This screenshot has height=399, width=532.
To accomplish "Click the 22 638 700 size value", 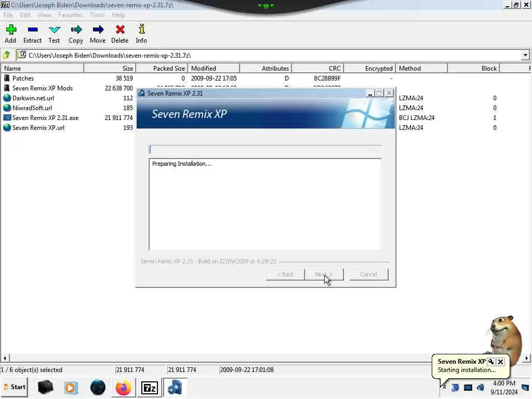I will pos(119,88).
